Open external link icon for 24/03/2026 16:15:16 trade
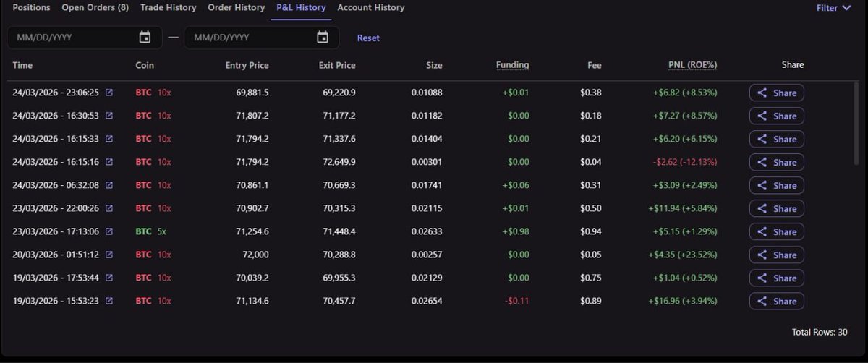Screen dimensions: 868x363 coord(109,162)
